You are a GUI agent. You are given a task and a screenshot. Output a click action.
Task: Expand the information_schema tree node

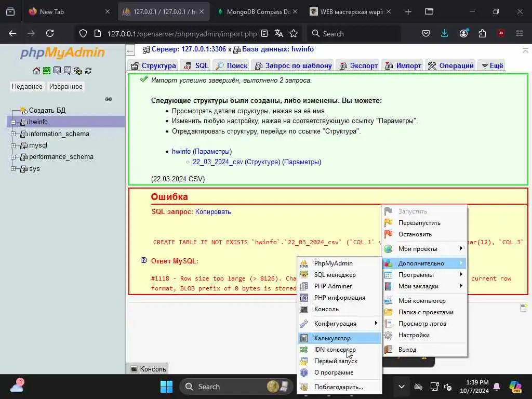[x=13, y=134]
